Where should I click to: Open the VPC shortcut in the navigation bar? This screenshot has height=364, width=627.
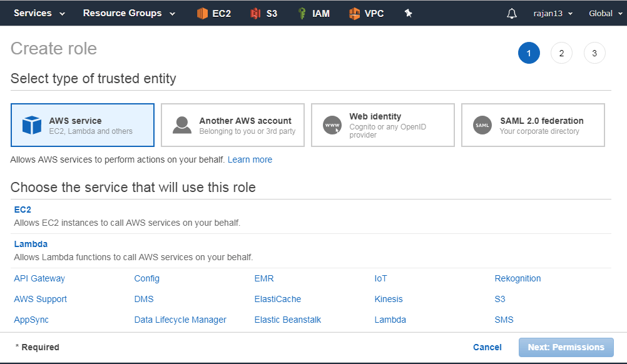(366, 14)
